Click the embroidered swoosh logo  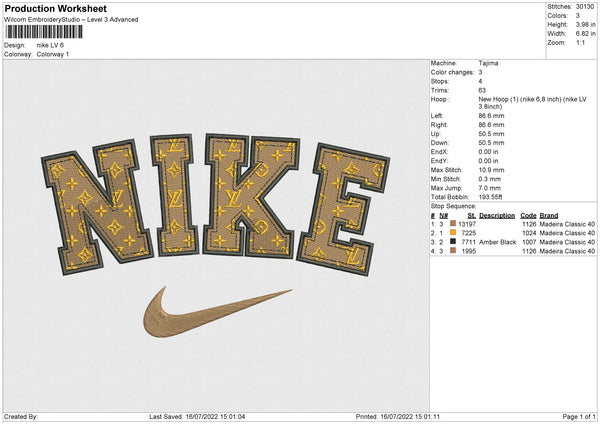pyautogui.click(x=218, y=312)
